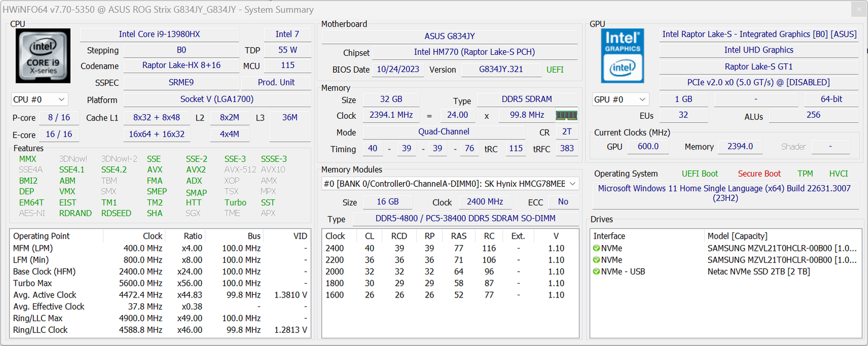The image size is (868, 346).
Task: Click the Intel HM770 chipset field
Action: coord(474,52)
